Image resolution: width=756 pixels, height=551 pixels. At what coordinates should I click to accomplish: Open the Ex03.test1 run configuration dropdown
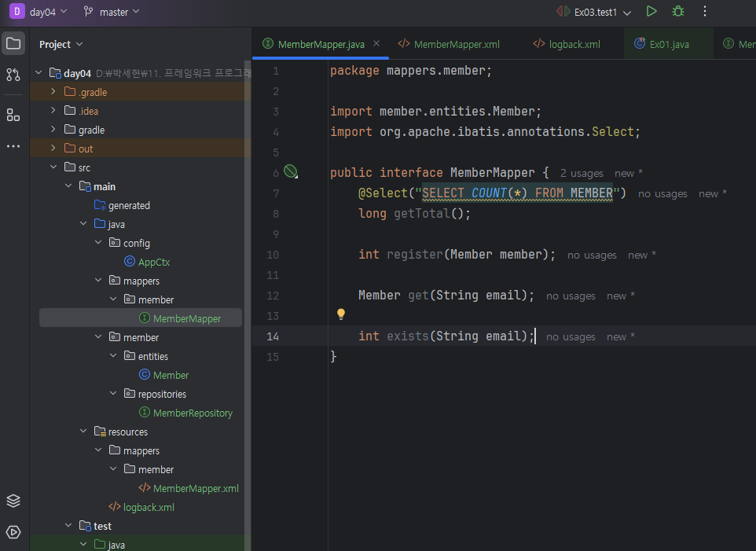(604, 12)
